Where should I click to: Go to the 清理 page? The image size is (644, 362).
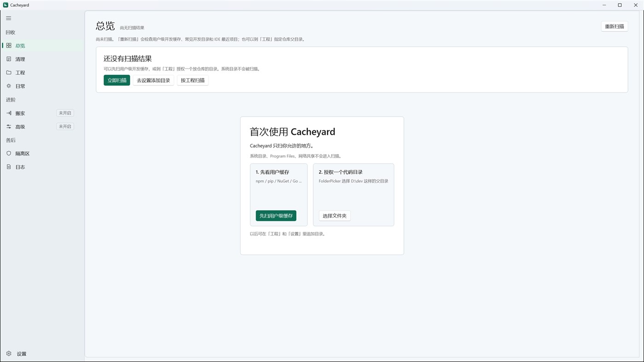[x=42, y=59]
